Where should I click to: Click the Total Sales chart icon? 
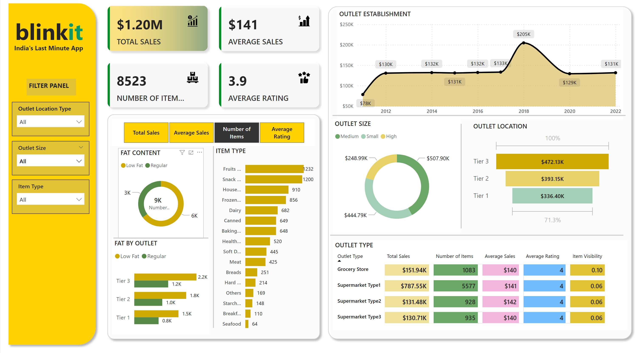[193, 21]
